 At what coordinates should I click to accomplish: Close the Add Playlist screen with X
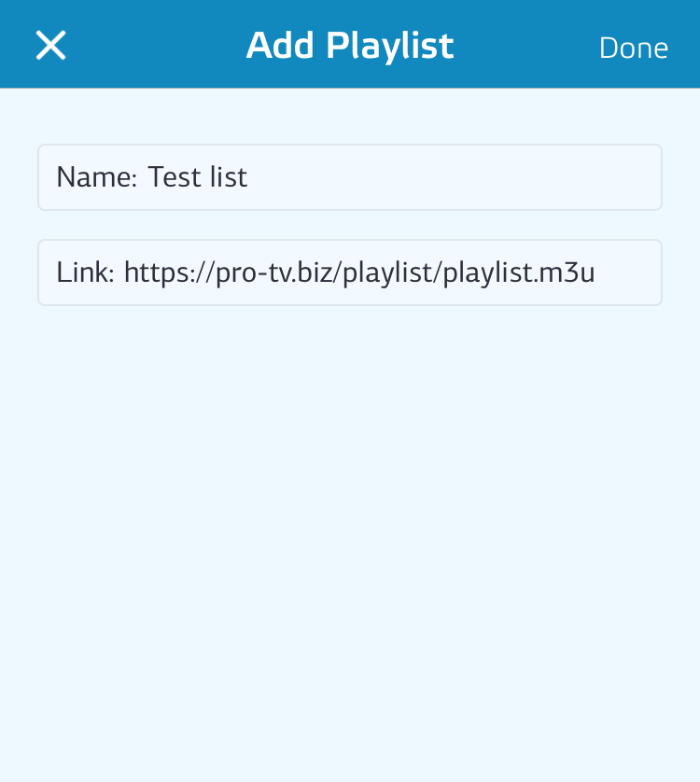coord(50,45)
